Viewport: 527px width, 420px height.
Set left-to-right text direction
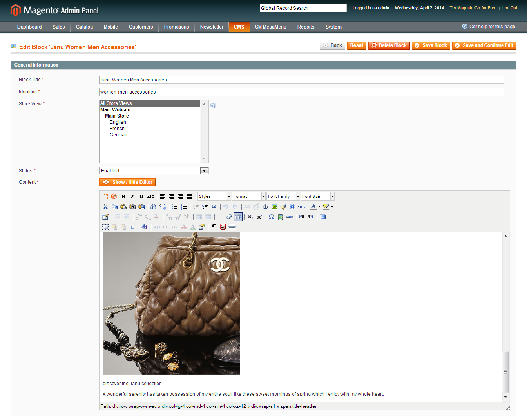[301, 217]
